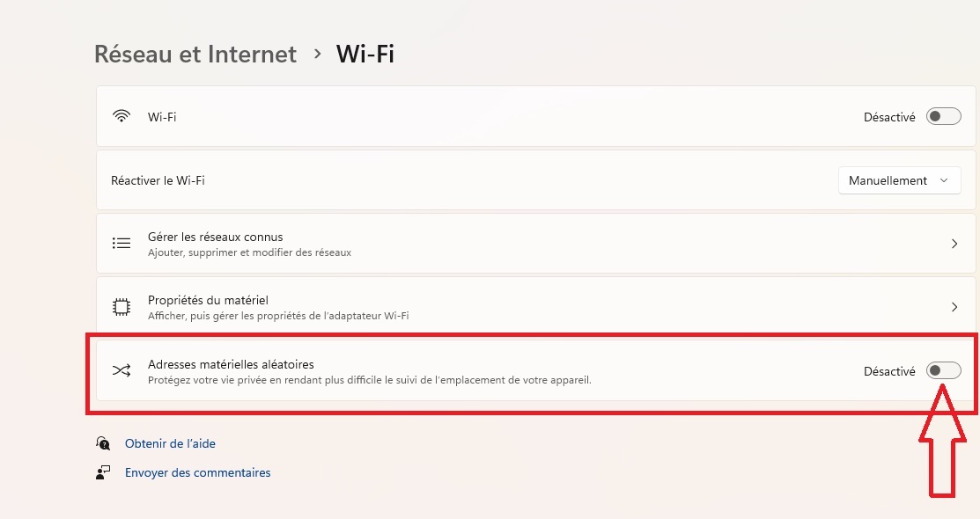Enable the Adresses matérielles aléatoires toggle
Image resolution: width=980 pixels, height=519 pixels.
(x=943, y=370)
